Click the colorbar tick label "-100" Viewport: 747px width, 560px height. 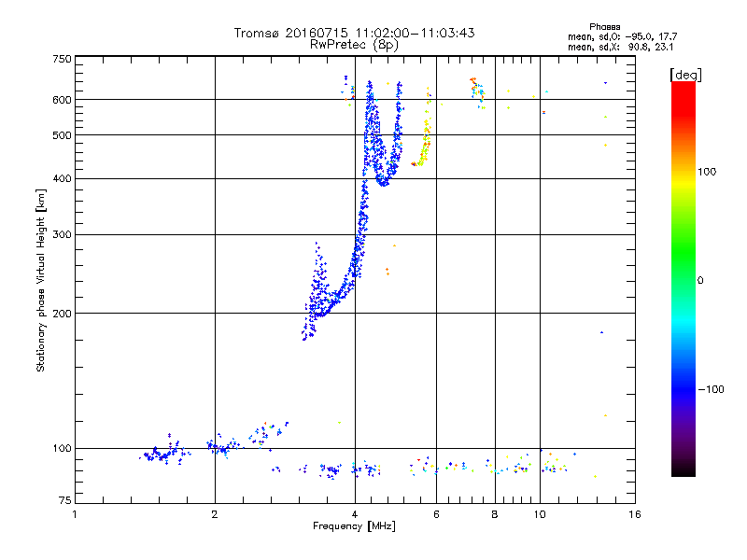click(711, 389)
